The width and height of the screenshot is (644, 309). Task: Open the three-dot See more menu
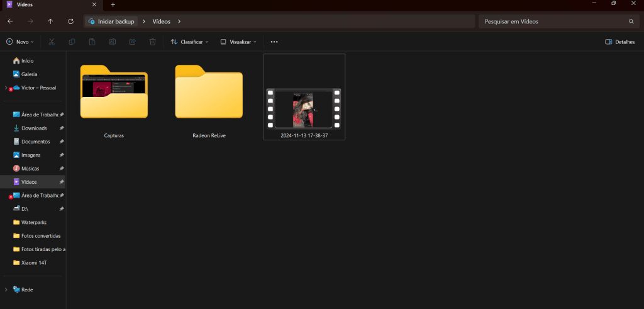274,42
